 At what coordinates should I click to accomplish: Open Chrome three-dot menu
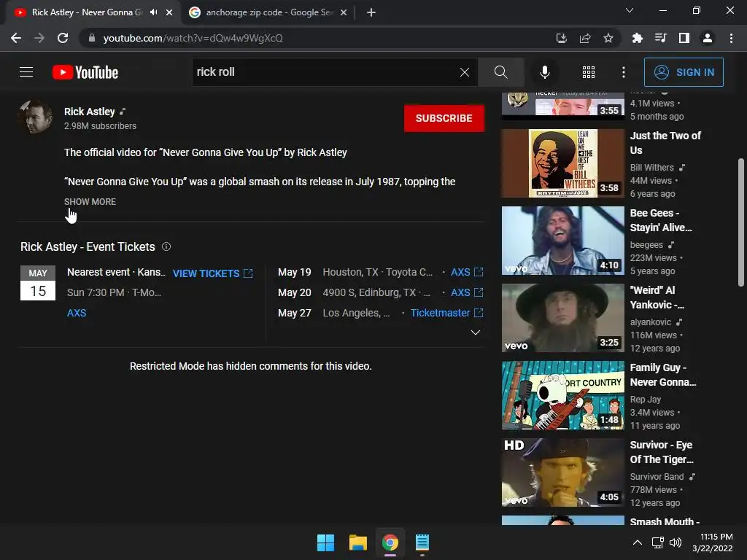[x=731, y=38]
